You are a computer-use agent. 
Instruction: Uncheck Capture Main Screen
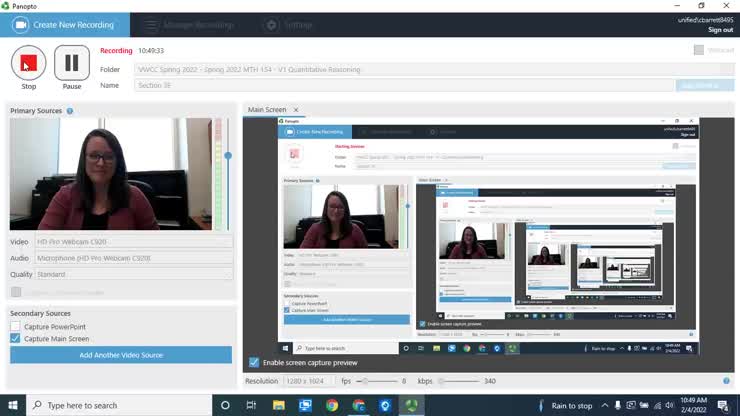tap(15, 339)
